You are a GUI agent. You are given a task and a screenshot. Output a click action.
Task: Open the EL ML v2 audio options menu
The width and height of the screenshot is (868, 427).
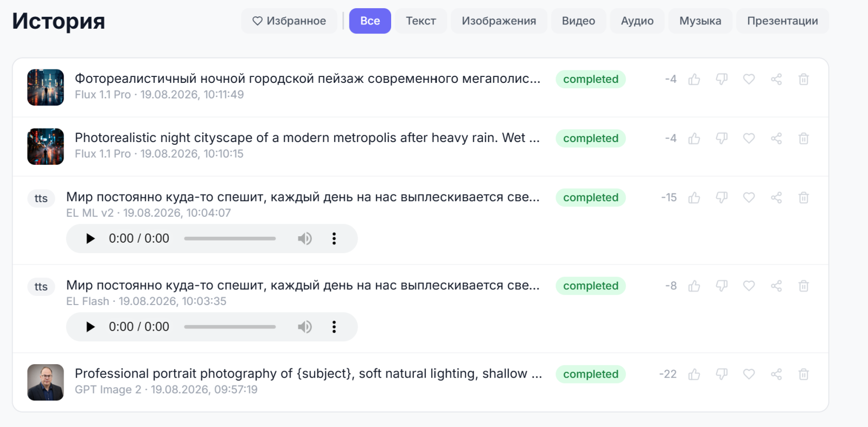tap(334, 238)
